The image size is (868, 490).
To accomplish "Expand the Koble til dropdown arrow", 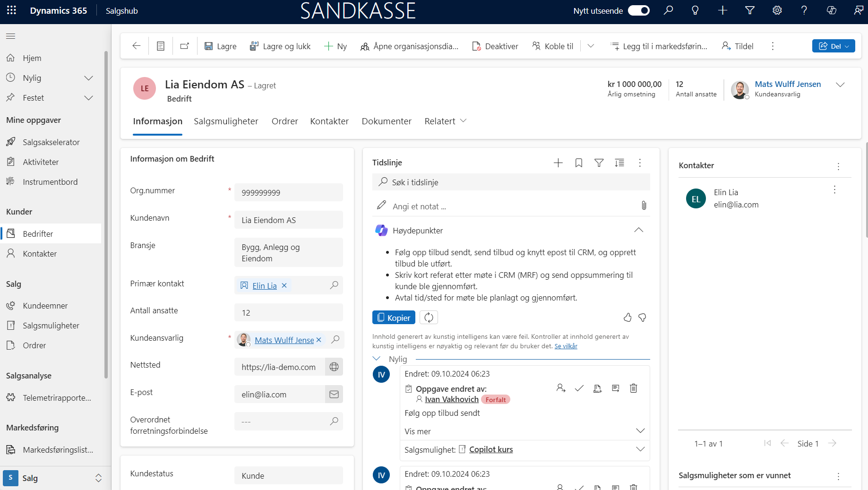I will (x=591, y=46).
